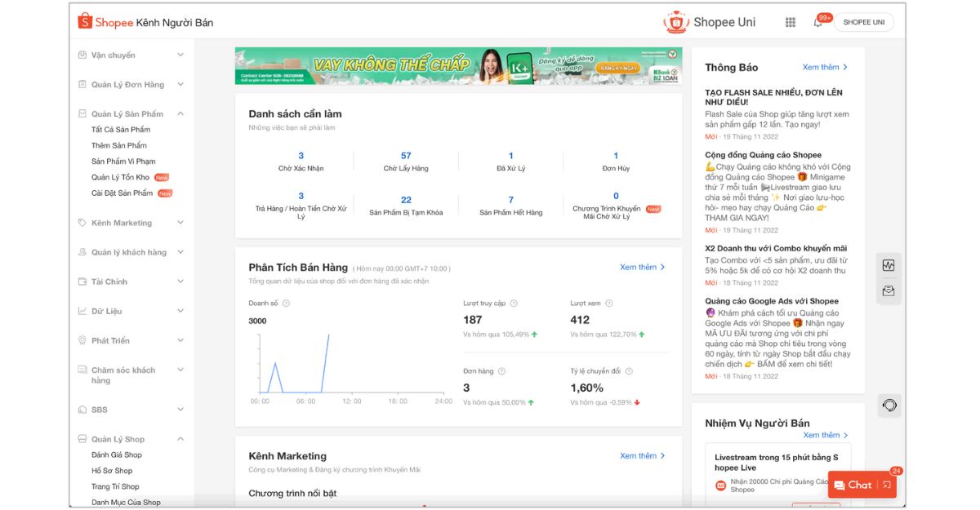Screen dimensions: 980x510
Task: Open Thêm Sản Phẩm menu item
Action: tap(119, 145)
